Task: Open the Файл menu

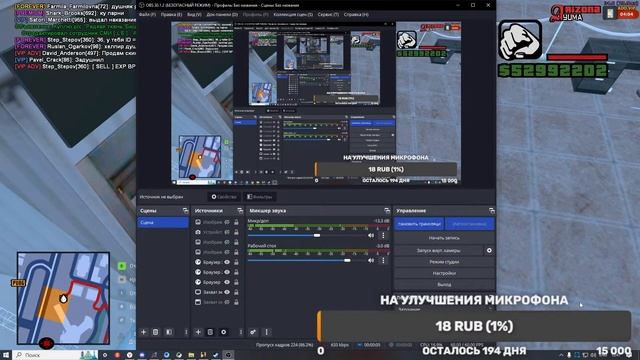Action: pyautogui.click(x=147, y=14)
